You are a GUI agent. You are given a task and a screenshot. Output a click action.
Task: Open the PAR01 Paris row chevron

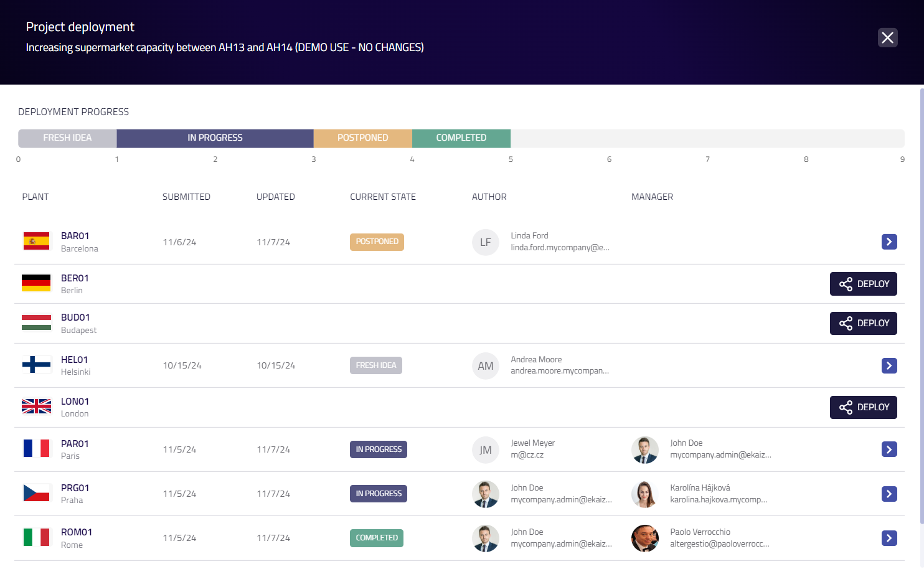click(x=889, y=449)
